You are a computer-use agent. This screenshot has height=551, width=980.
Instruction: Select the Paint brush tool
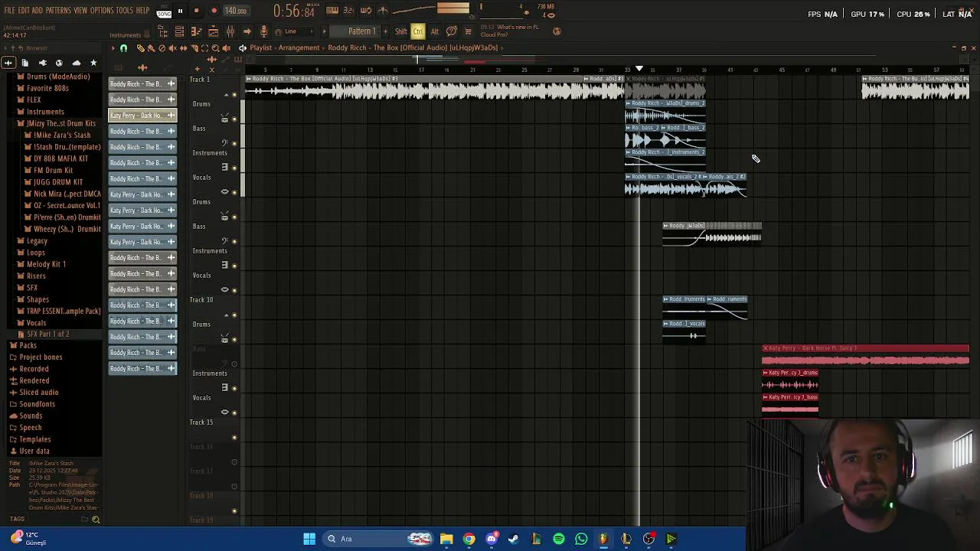(151, 48)
